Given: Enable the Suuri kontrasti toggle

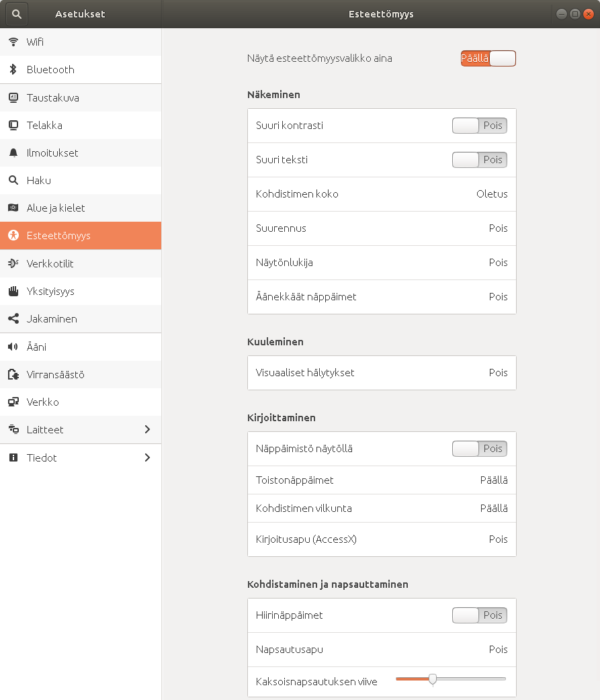Looking at the screenshot, I should pos(479,126).
